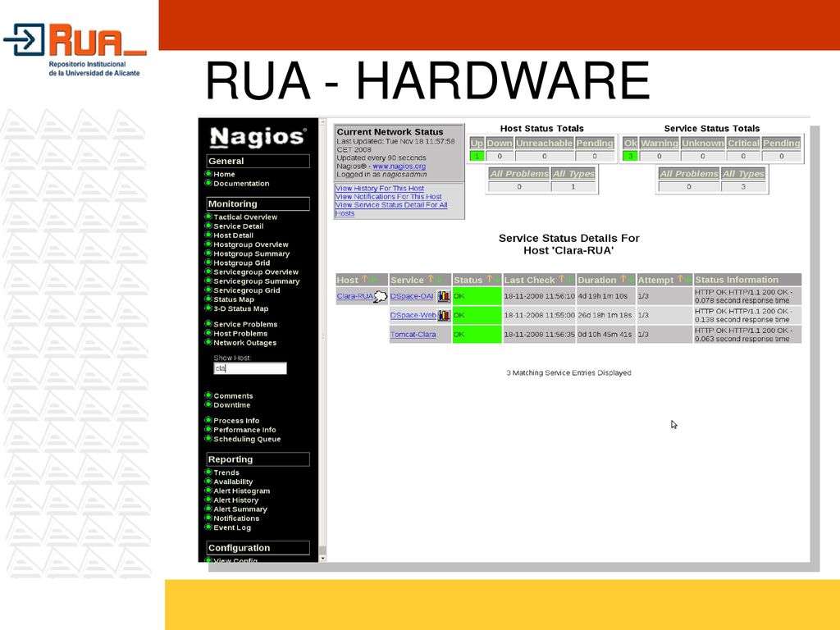Sort Attempt column descending arrow

pos(688,280)
